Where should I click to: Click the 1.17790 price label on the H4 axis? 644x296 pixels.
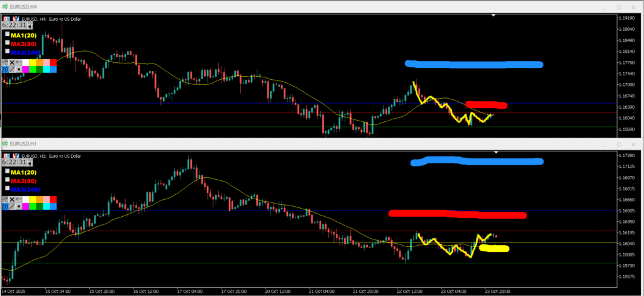point(628,63)
